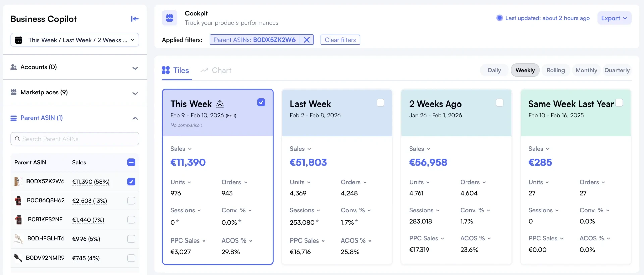Click the Parent ASIN list icon
Screen dimensions: 644x275
pyautogui.click(x=14, y=118)
